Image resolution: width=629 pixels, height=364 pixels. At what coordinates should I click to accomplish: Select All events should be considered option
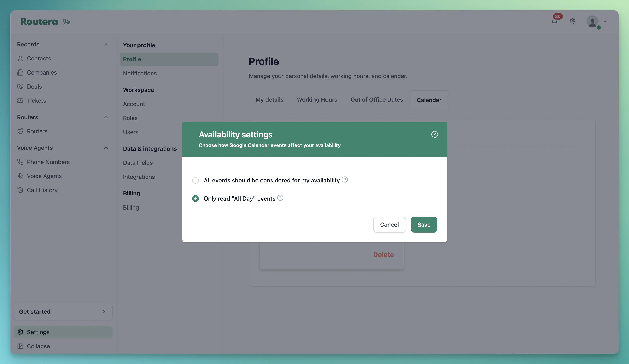tap(195, 181)
